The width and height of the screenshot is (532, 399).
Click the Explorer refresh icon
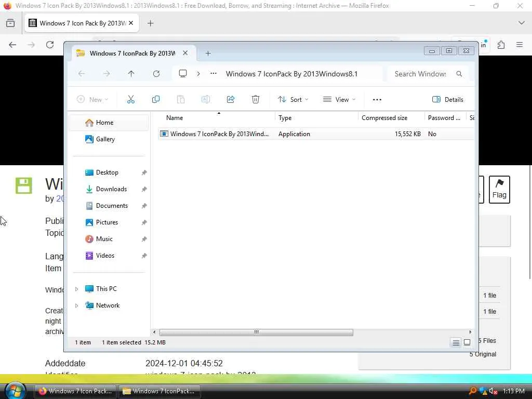pos(156,74)
